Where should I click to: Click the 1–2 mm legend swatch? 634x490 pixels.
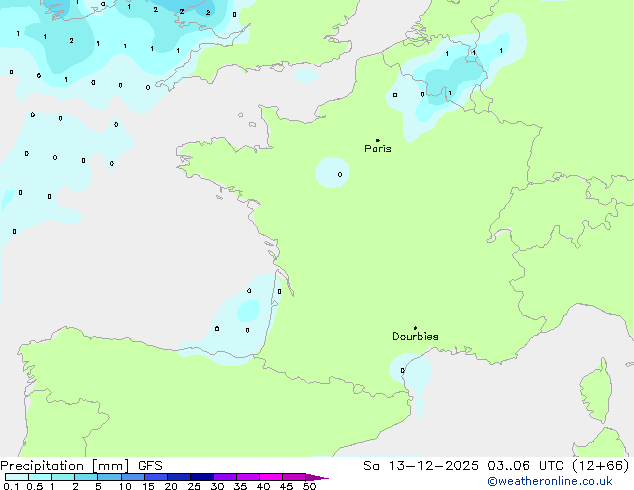pos(63,477)
